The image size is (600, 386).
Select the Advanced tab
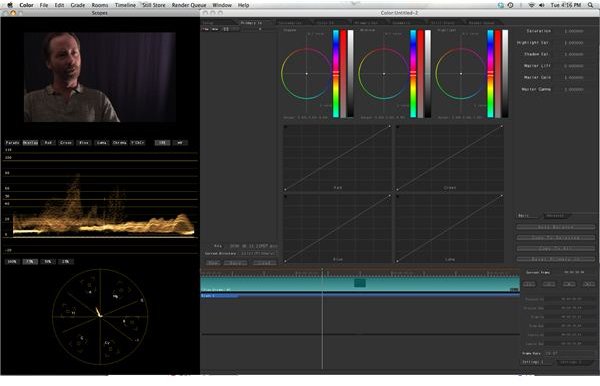[556, 216]
